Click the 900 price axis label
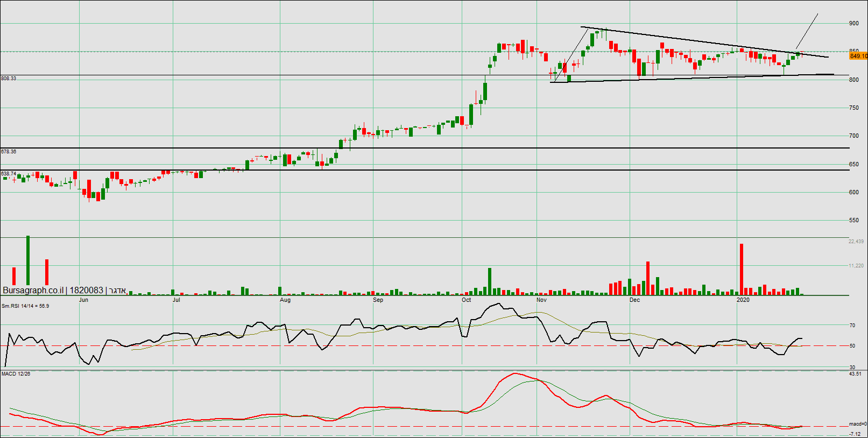Screen dimensions: 868x438 point(853,24)
